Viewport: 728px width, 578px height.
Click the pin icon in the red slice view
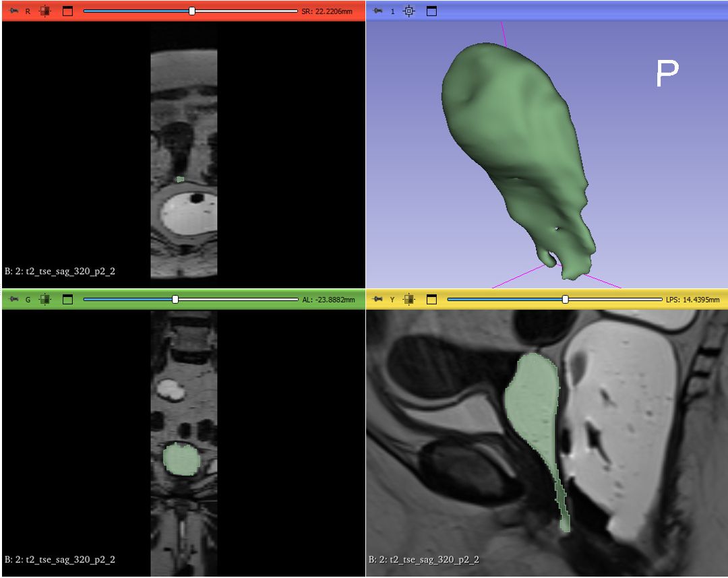click(x=13, y=11)
